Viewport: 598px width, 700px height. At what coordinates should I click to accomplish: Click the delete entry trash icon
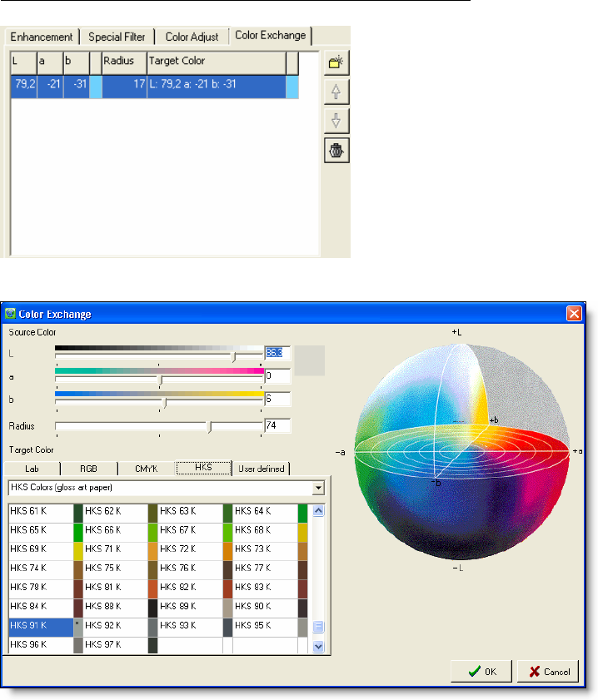(x=336, y=150)
